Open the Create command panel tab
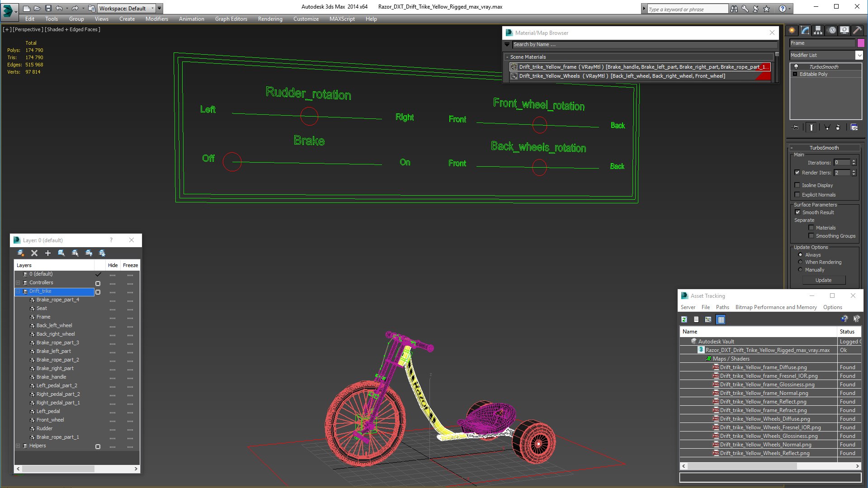 [x=792, y=30]
